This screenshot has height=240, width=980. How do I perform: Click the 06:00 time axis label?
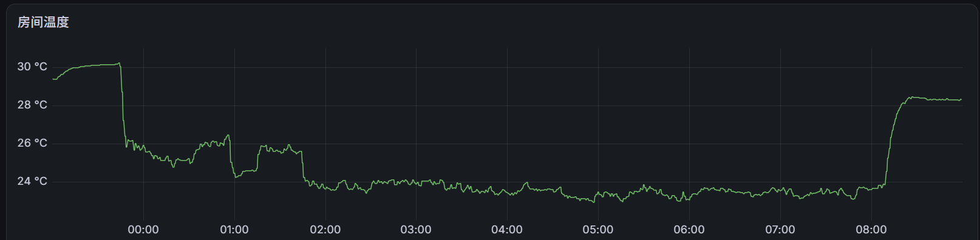[x=689, y=230]
